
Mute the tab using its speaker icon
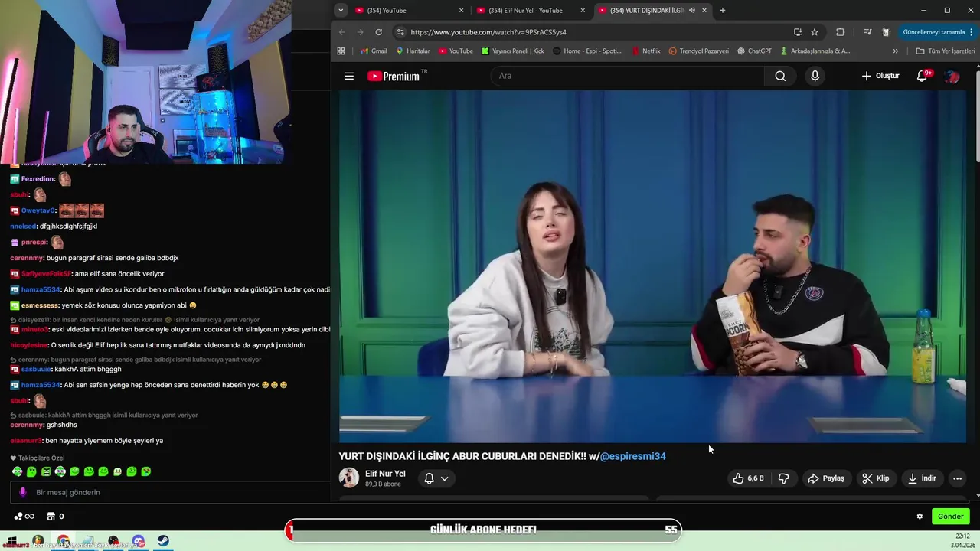(x=692, y=11)
